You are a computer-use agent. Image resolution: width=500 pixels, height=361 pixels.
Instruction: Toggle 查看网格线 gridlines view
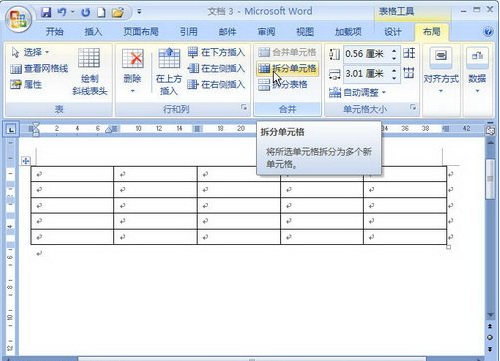[x=39, y=69]
